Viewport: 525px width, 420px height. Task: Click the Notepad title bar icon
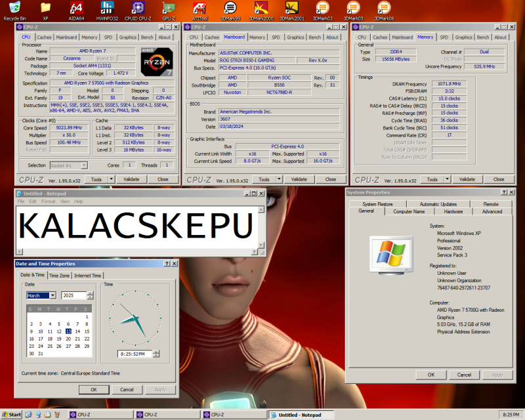click(x=20, y=194)
